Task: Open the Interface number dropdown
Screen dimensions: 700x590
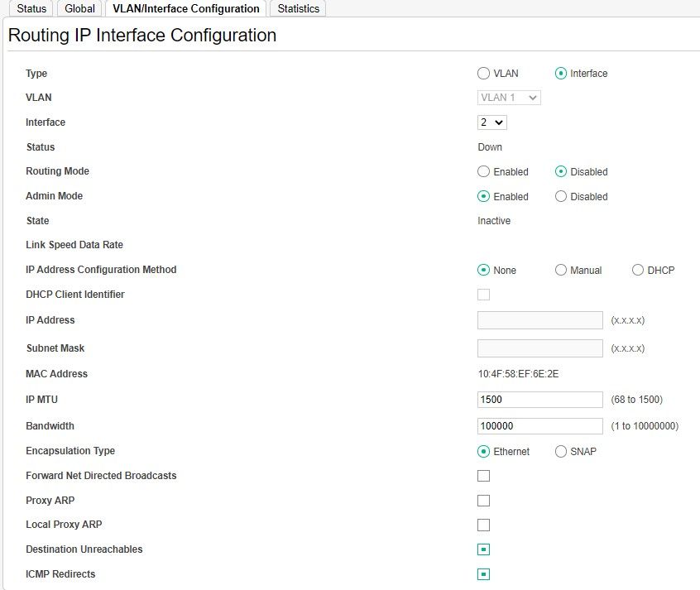Action: tap(492, 122)
